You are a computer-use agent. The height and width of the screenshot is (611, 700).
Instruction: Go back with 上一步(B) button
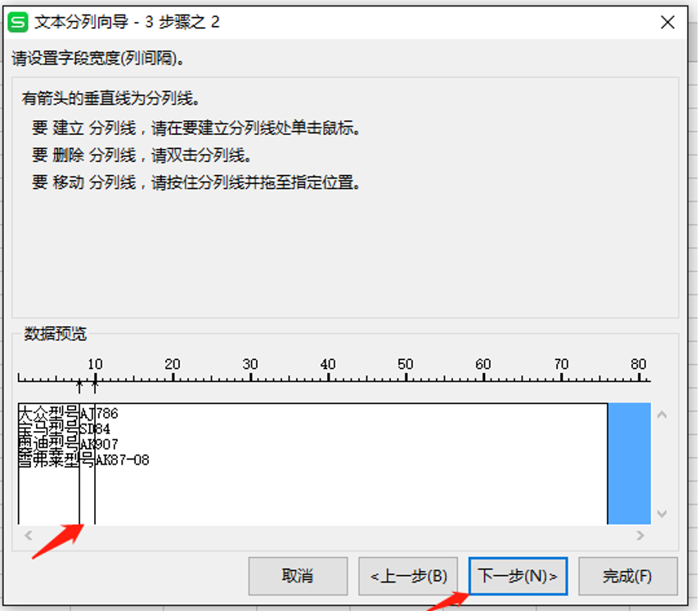click(x=408, y=576)
